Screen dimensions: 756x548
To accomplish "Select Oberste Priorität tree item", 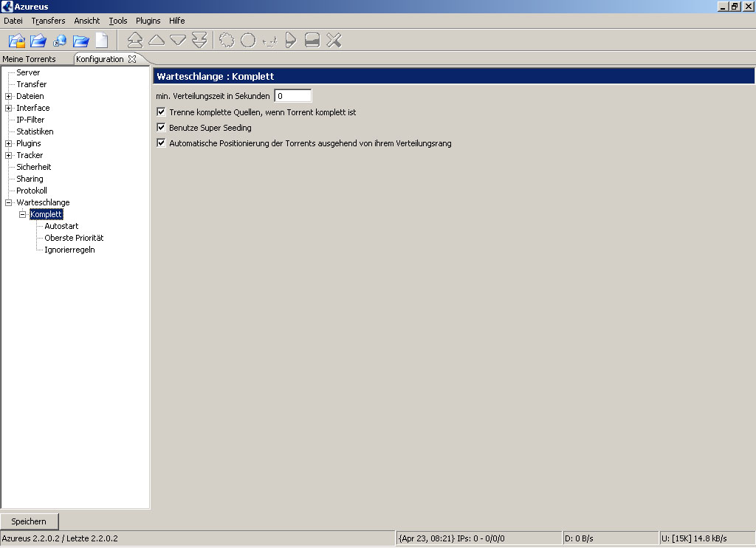I will (x=74, y=238).
